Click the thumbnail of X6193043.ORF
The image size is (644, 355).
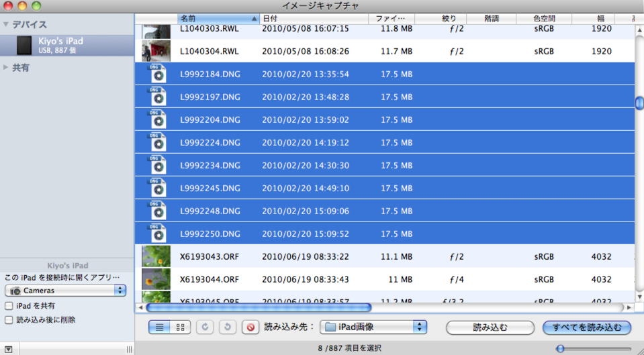click(156, 256)
